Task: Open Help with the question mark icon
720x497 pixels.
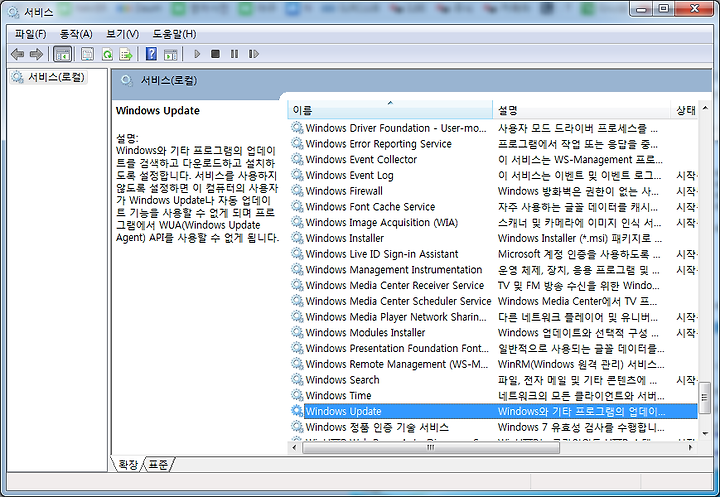Action: tap(151, 54)
